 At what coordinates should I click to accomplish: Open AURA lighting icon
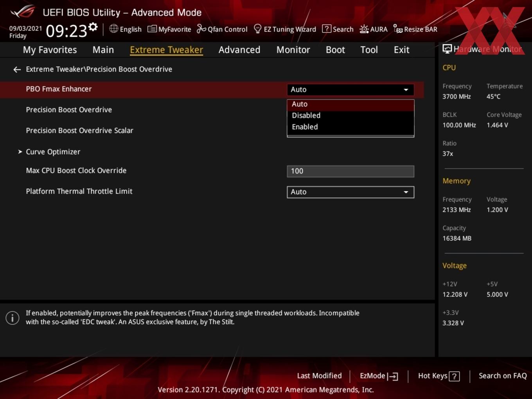tap(364, 29)
